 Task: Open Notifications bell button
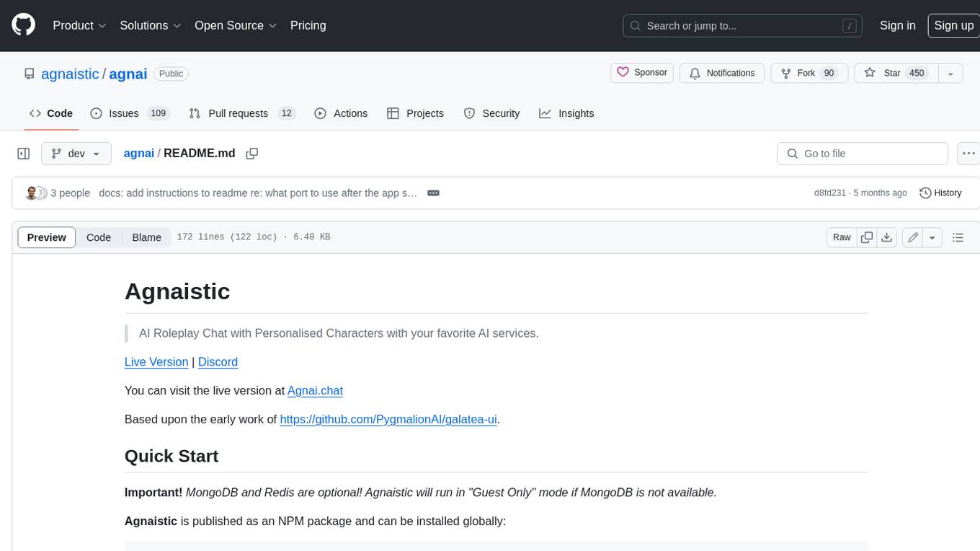(x=722, y=73)
